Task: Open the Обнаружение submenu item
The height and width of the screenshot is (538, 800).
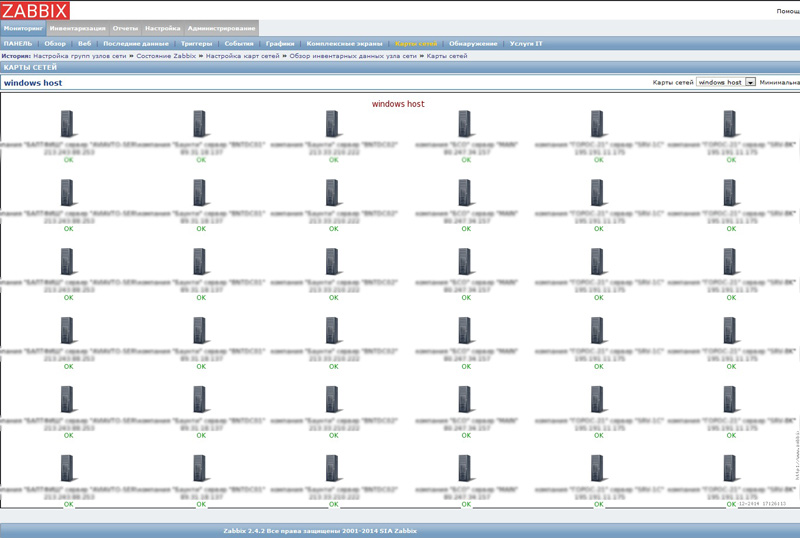Action: 473,44
